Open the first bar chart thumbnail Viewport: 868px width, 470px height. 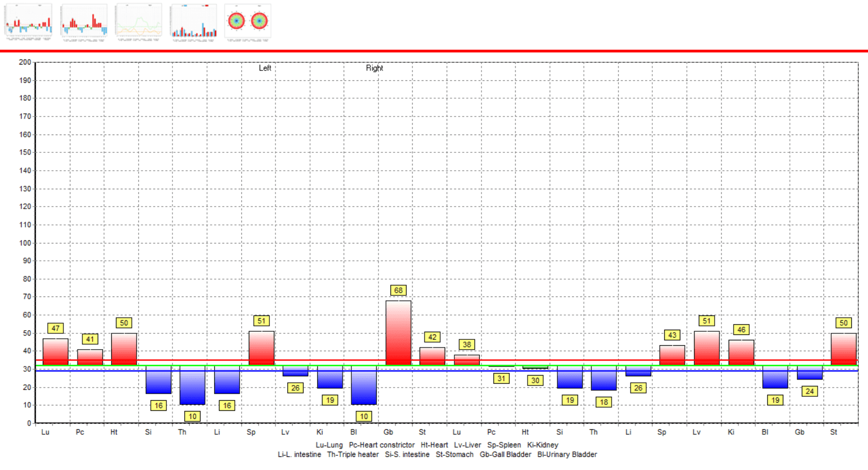28,22
